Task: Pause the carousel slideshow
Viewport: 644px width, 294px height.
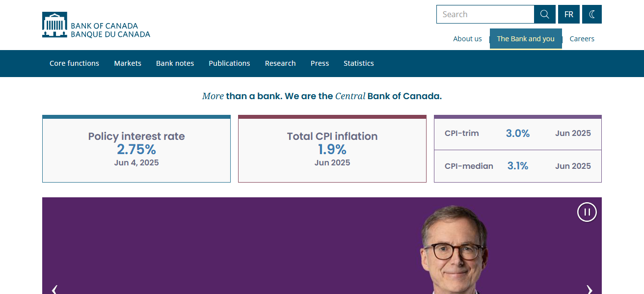Action: point(587,212)
